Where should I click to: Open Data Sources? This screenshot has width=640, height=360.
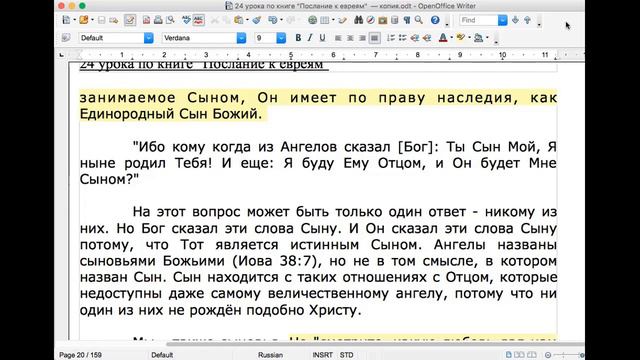394,20
